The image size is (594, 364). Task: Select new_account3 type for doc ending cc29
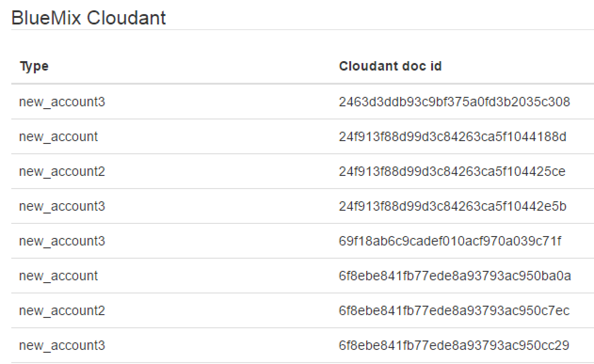(62, 345)
